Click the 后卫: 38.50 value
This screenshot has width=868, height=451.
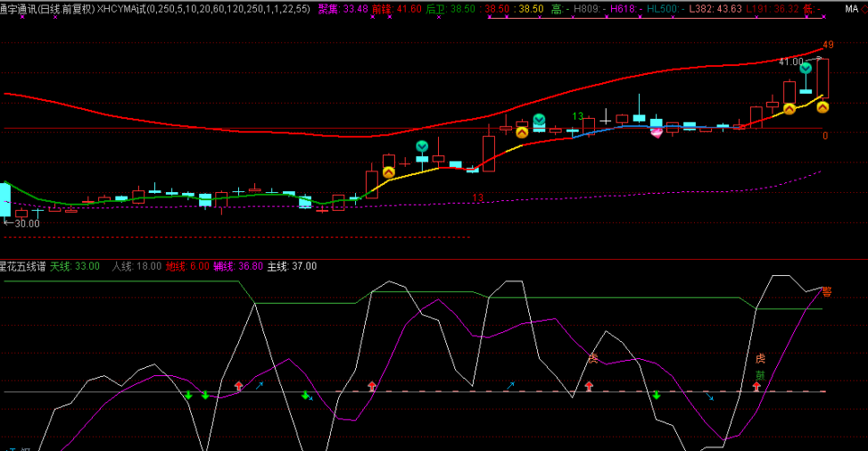point(451,9)
